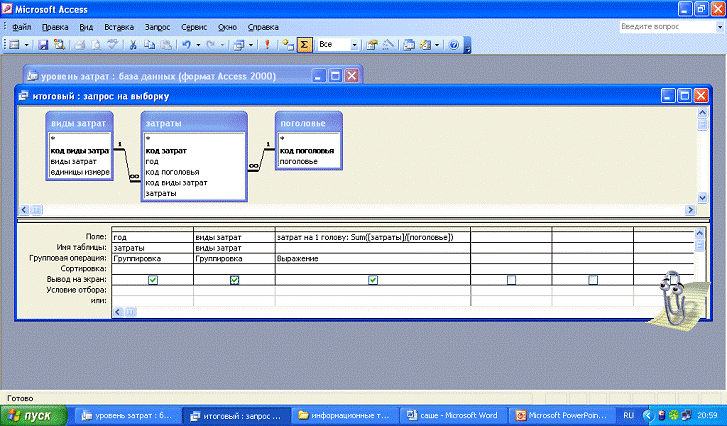This screenshot has width=727, height=426.
Task: Open the Top Values 'Все' dropdown
Action: click(355, 45)
